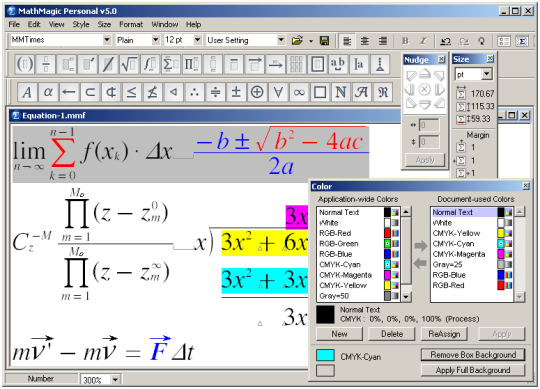The width and height of the screenshot is (540, 389).
Task: Align equation left
Action: pos(347,41)
